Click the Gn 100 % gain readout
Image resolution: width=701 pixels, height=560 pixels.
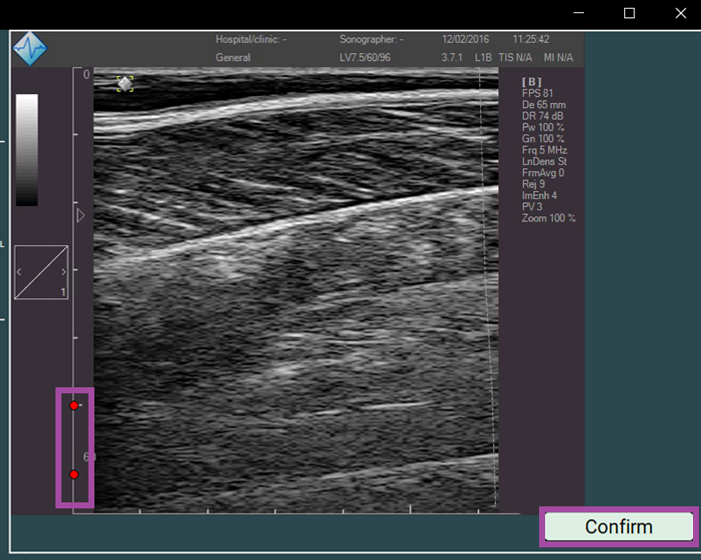[543, 139]
